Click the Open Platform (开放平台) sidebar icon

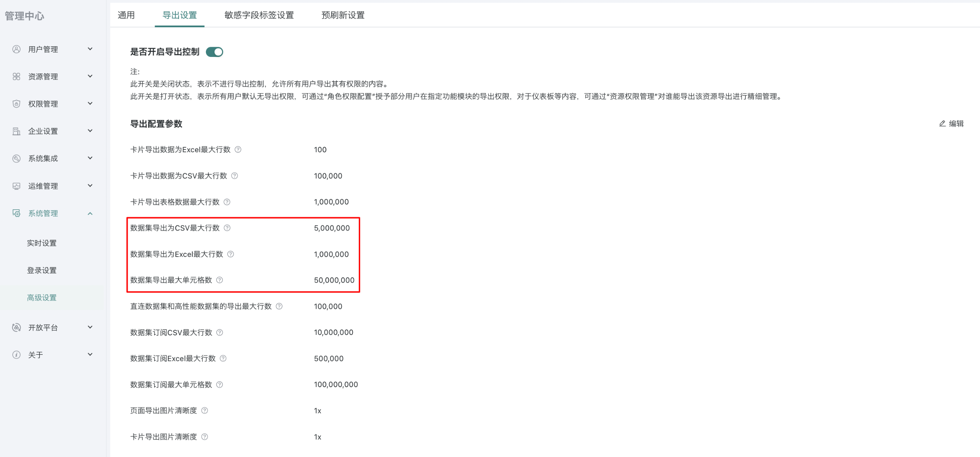[x=16, y=327]
